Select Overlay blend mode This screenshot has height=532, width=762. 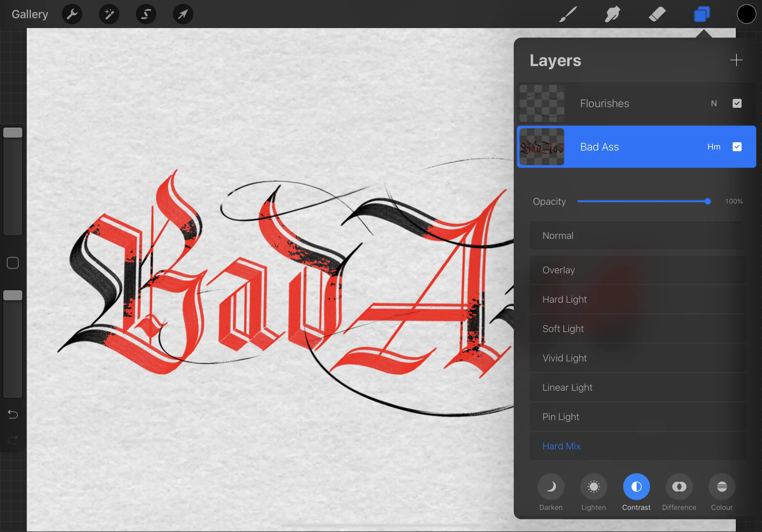pos(558,270)
